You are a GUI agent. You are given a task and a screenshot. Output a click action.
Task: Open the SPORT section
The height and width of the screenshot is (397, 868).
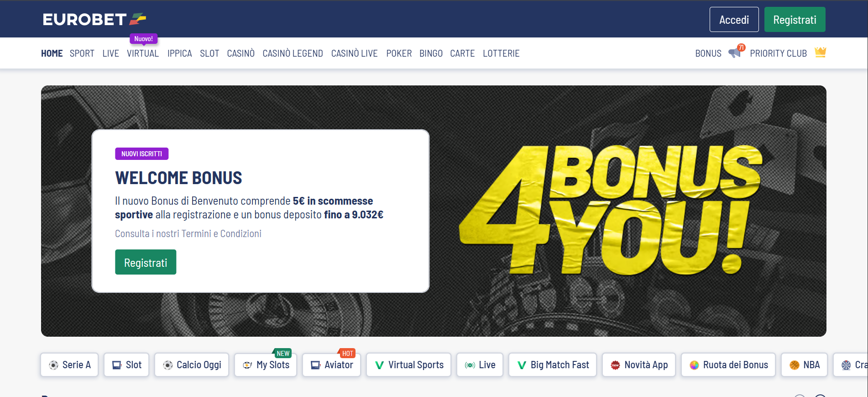[x=82, y=53]
